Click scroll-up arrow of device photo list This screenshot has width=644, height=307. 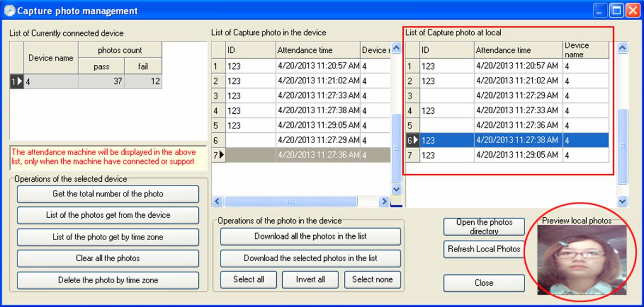(x=396, y=48)
